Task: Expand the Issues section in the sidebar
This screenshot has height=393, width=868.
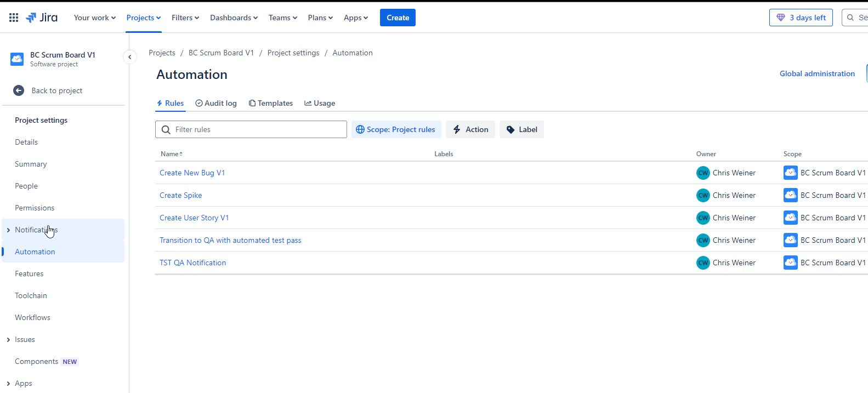Action: point(8,340)
